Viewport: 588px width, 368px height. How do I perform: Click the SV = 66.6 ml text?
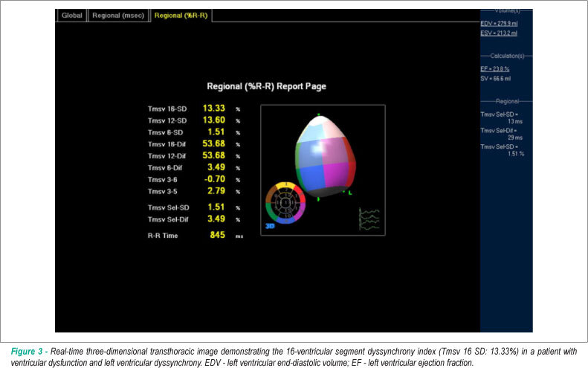coord(495,78)
